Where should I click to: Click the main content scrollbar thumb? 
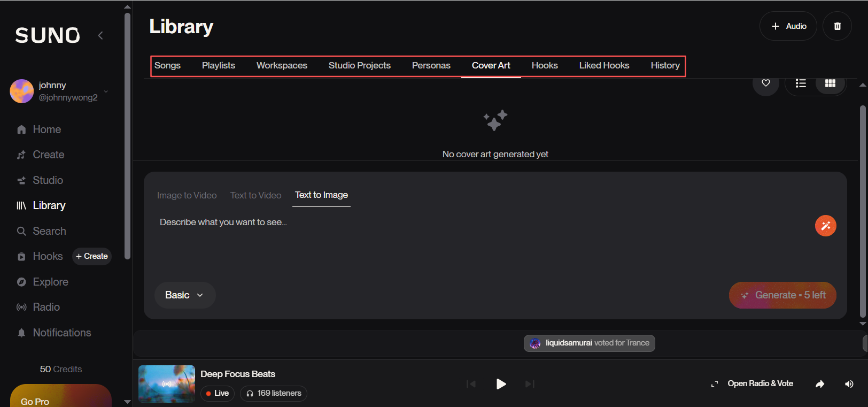(863, 211)
